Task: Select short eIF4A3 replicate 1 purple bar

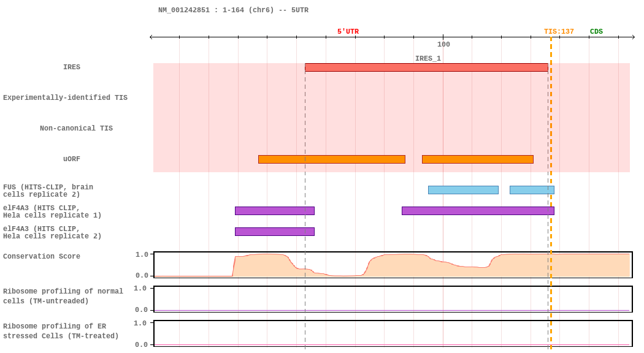Action: pos(275,211)
